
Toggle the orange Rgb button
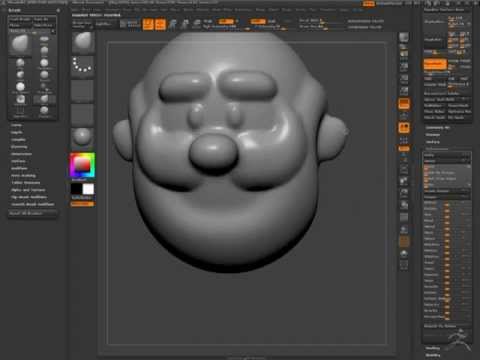[x=226, y=21]
